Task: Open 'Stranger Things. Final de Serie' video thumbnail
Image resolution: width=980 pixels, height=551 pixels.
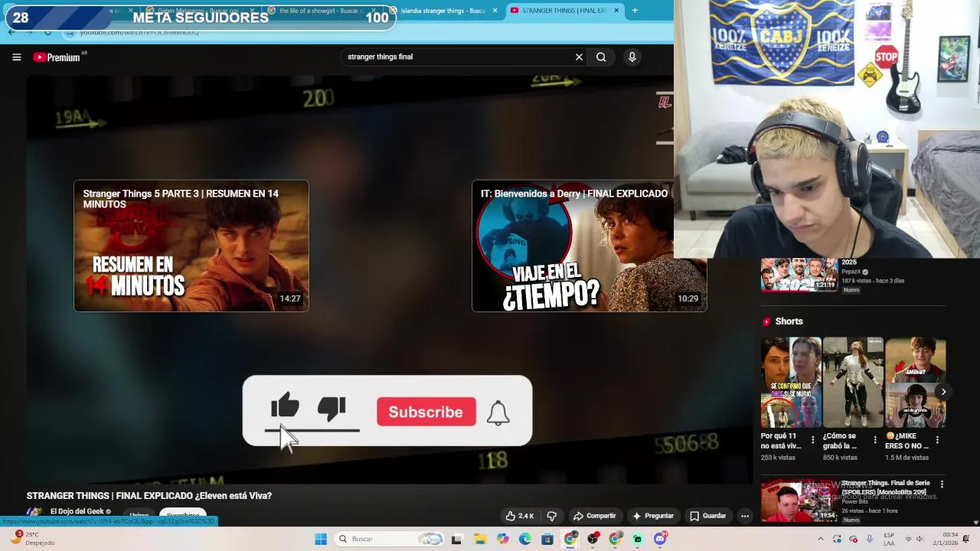Action: 799,500
